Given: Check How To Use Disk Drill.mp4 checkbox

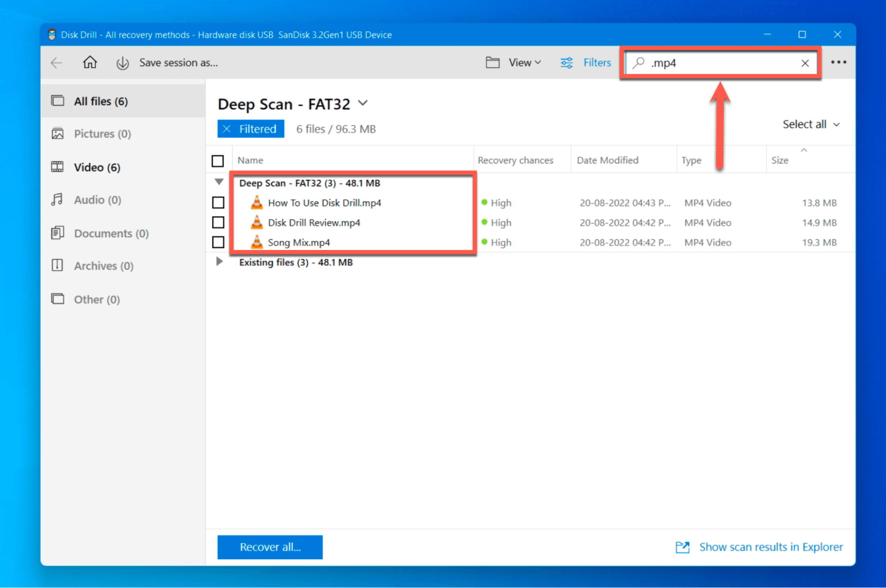Looking at the screenshot, I should pos(218,203).
